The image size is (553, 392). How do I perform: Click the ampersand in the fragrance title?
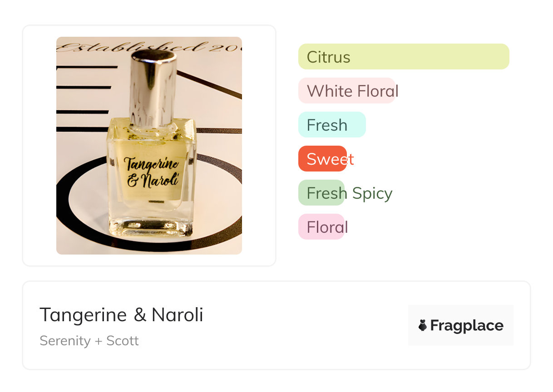[x=140, y=315]
